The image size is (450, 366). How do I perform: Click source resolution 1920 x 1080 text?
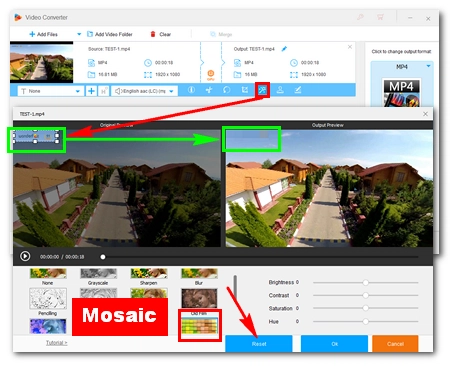click(167, 75)
